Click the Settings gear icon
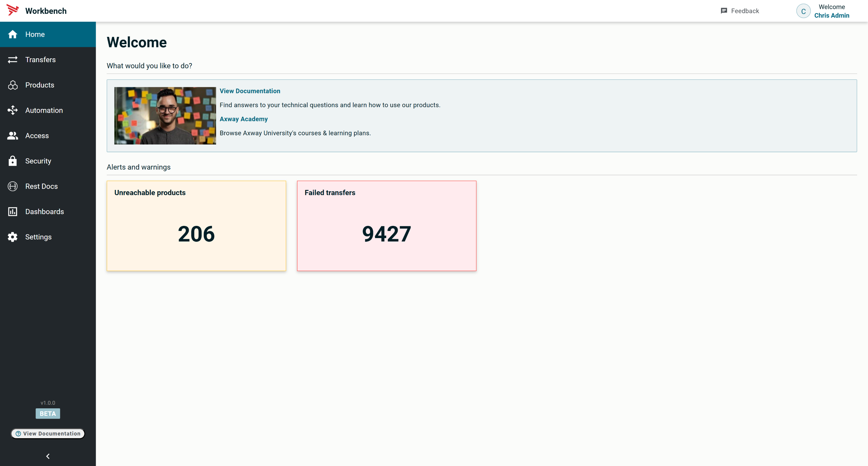This screenshot has height=466, width=868. coord(13,237)
